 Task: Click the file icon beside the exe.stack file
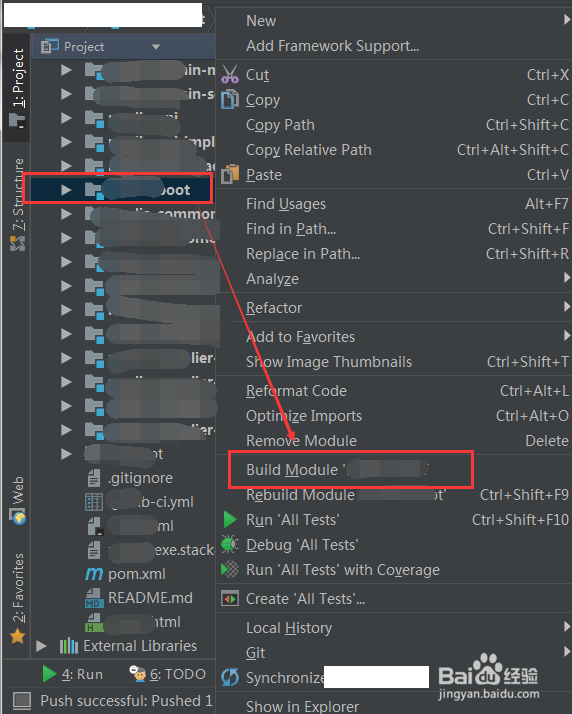pos(94,550)
